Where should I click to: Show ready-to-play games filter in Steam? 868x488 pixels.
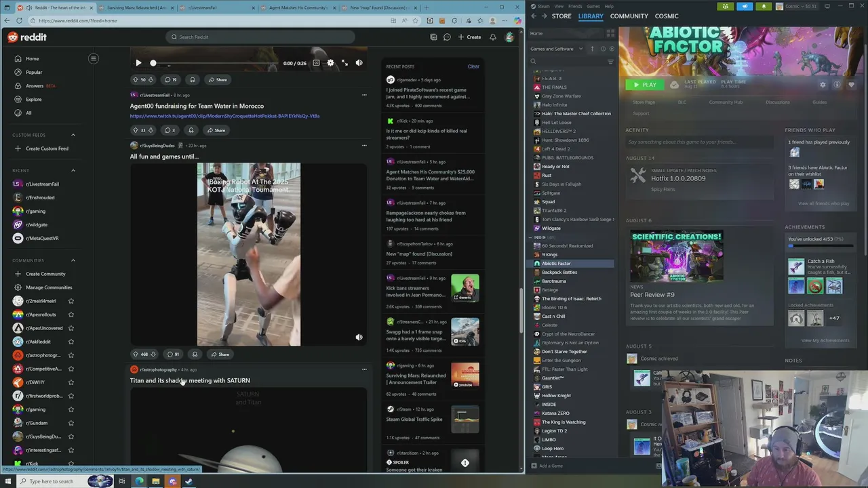[612, 49]
